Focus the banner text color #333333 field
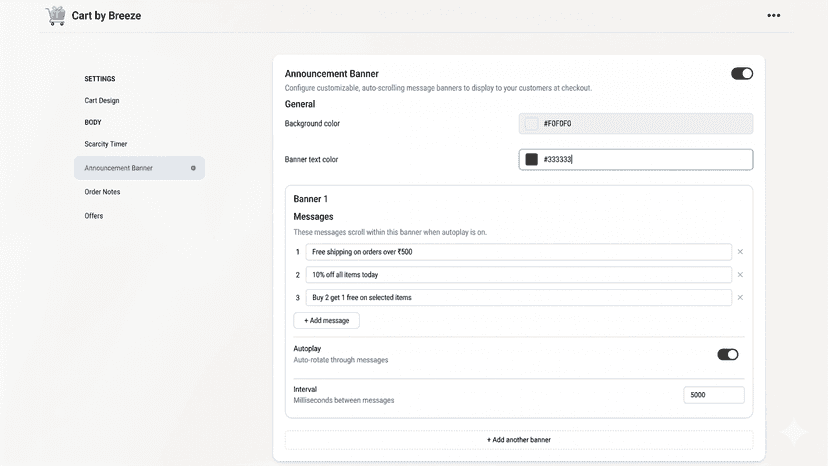This screenshot has height=466, width=828. point(636,160)
